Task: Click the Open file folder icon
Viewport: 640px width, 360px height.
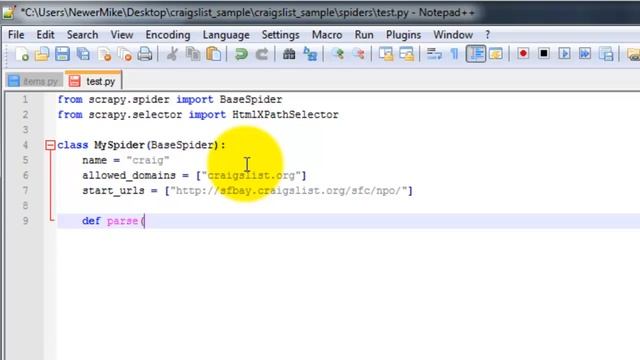Action: pos(42,54)
